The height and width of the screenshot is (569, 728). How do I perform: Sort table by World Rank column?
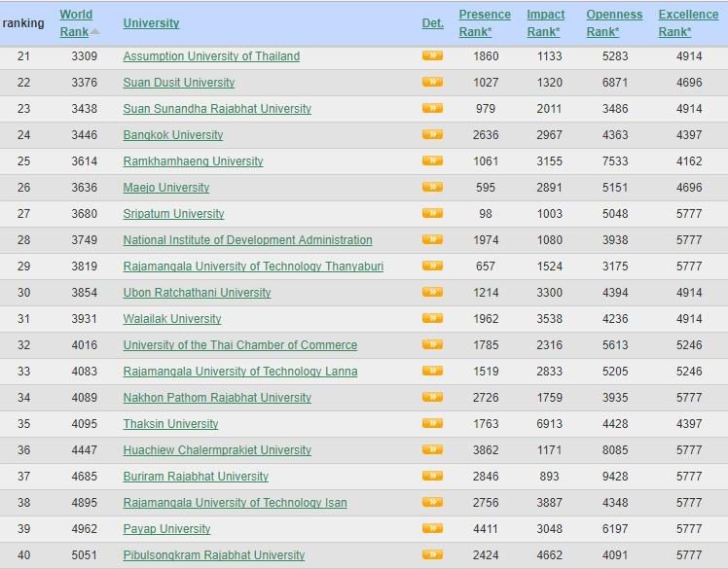point(76,22)
